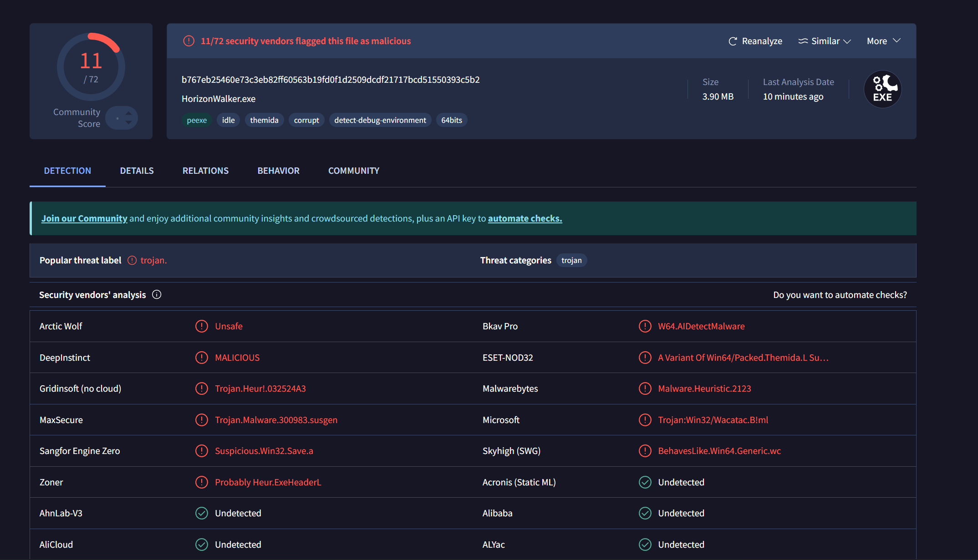Open the COMMUNITY tab
The image size is (978, 560).
click(x=354, y=171)
